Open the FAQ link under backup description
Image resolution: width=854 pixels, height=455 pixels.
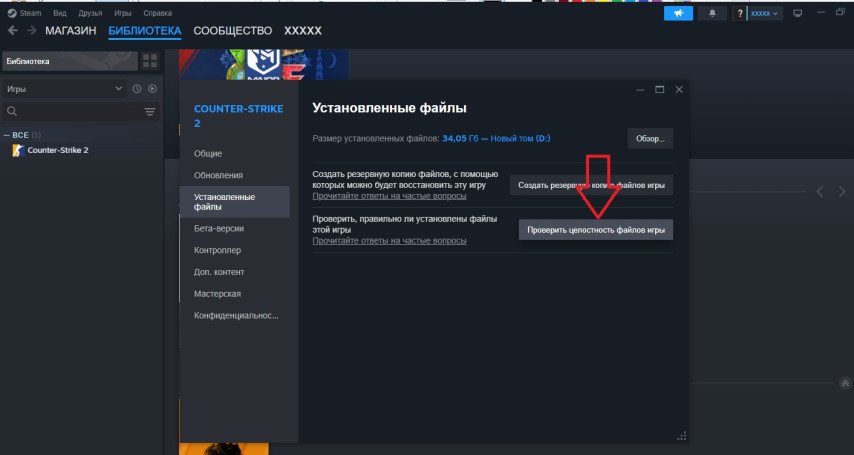coord(389,196)
